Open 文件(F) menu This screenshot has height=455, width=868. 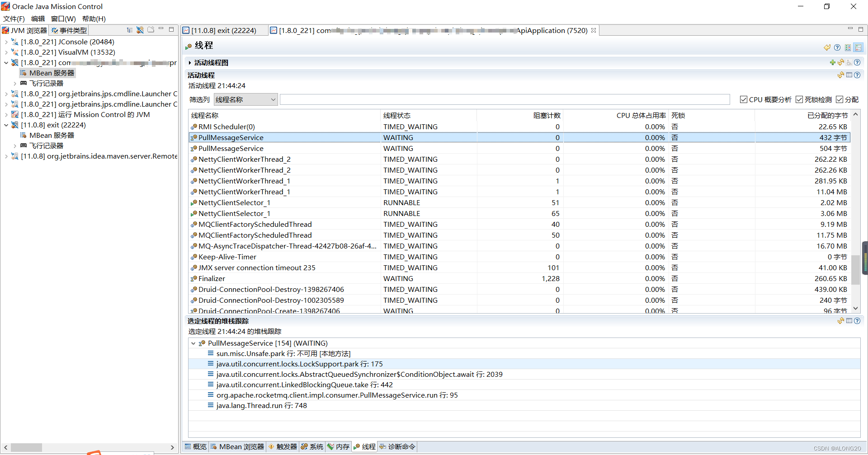[x=14, y=19]
